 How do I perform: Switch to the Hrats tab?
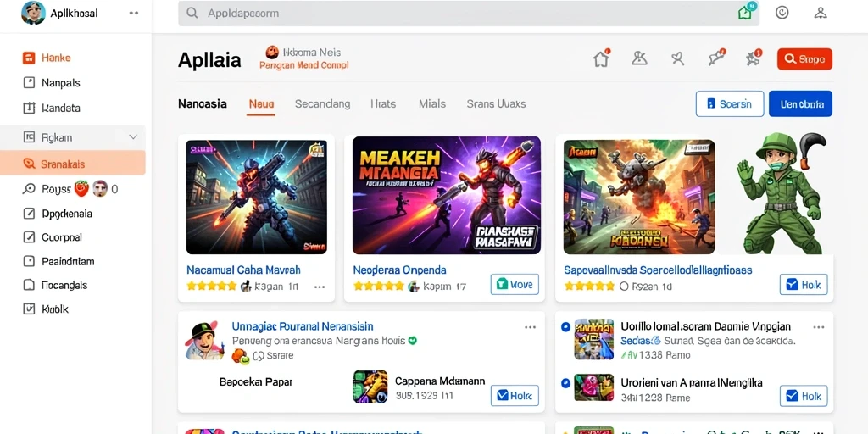[x=383, y=103]
